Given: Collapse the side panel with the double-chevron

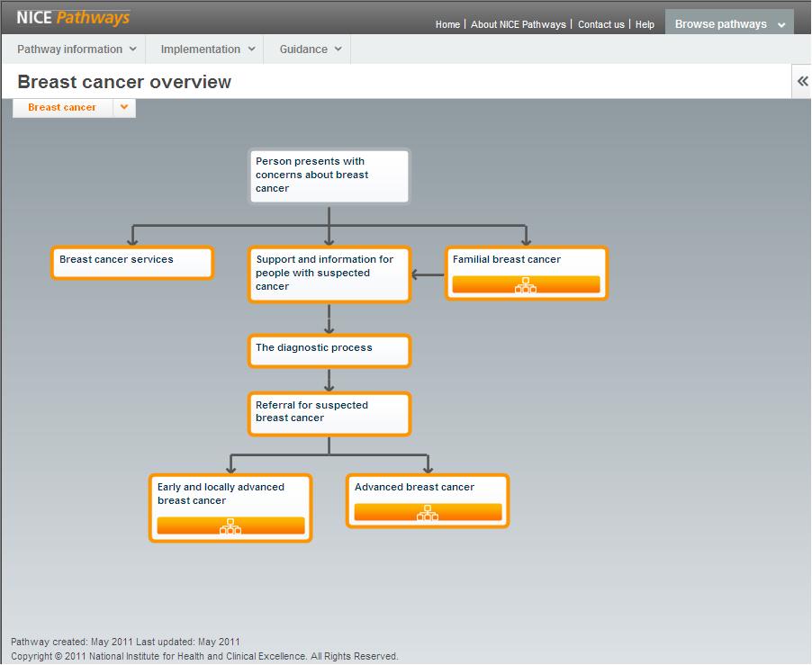Looking at the screenshot, I should [801, 81].
